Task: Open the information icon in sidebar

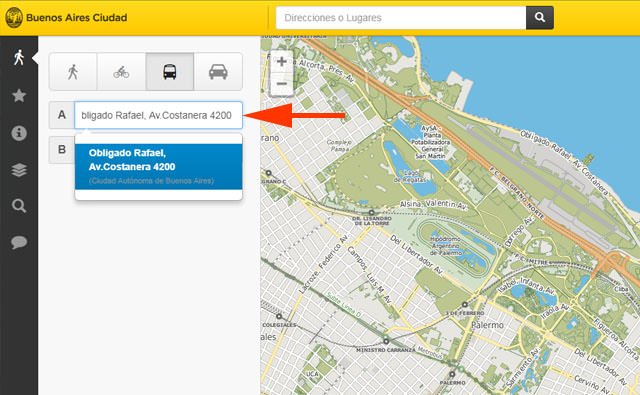Action: pyautogui.click(x=19, y=133)
